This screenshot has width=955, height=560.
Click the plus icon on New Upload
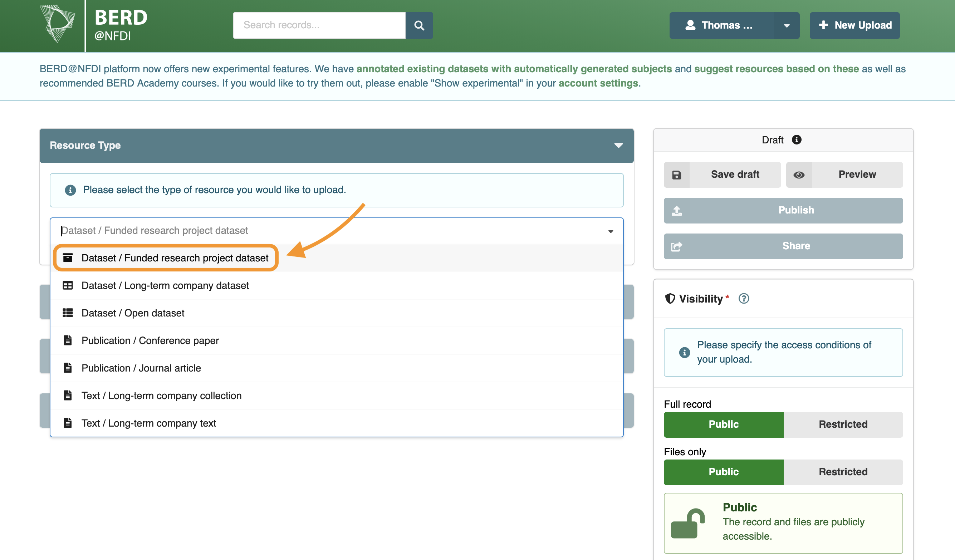coord(823,25)
